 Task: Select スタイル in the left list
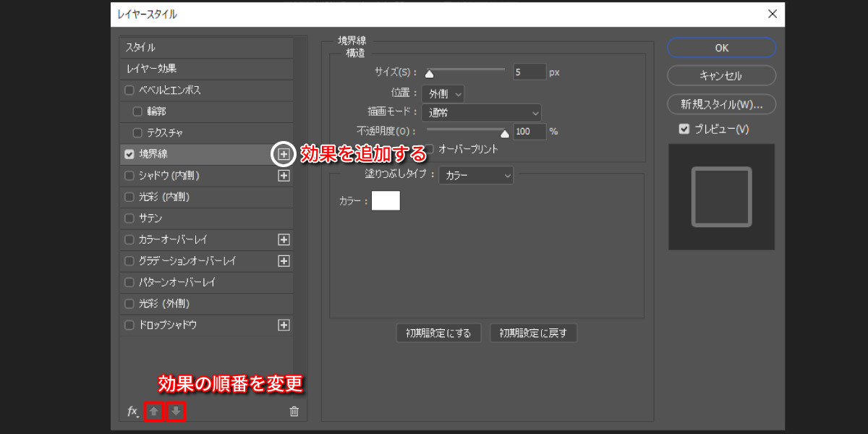[x=206, y=48]
